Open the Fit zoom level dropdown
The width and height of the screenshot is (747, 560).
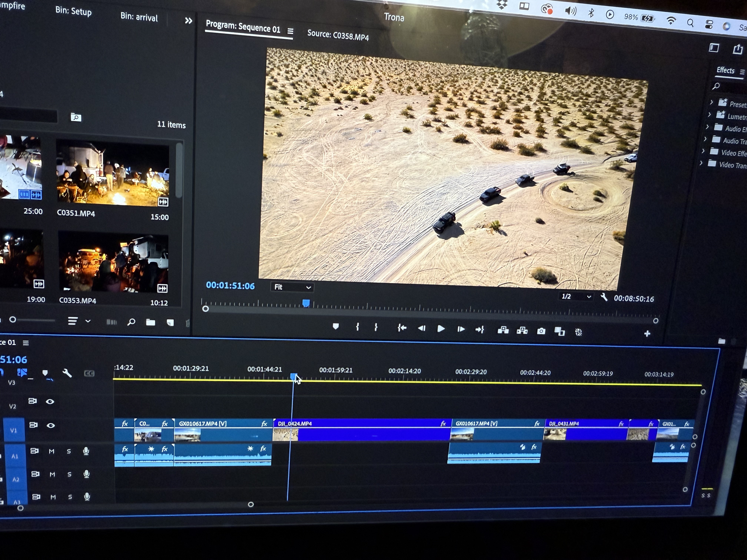tap(292, 287)
